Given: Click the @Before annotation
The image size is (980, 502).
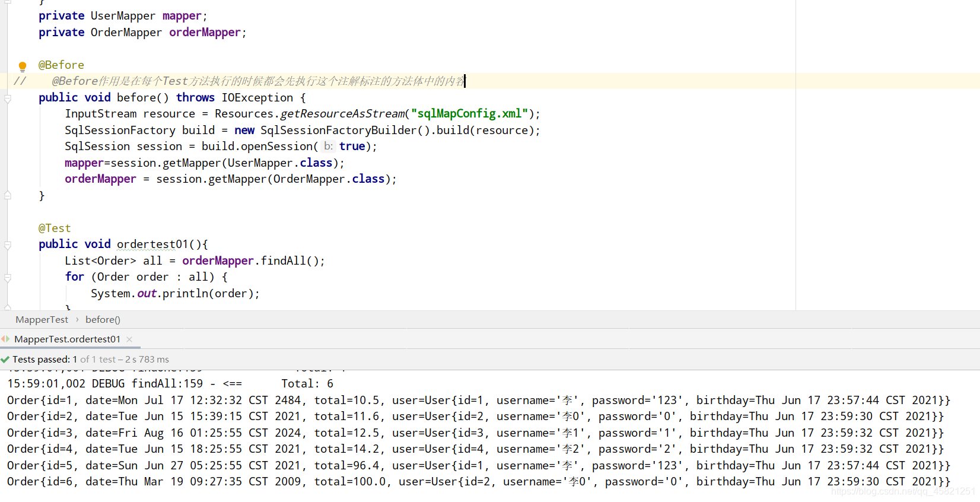Looking at the screenshot, I should pos(62,65).
